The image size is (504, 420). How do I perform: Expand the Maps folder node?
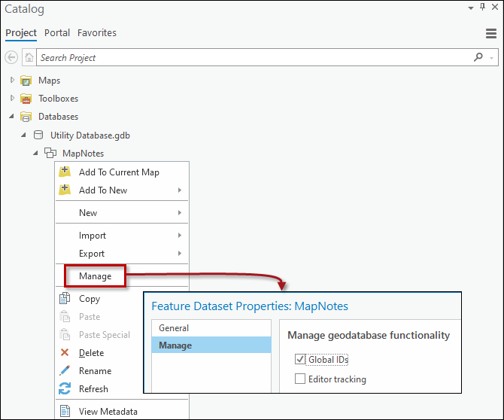[x=12, y=80]
